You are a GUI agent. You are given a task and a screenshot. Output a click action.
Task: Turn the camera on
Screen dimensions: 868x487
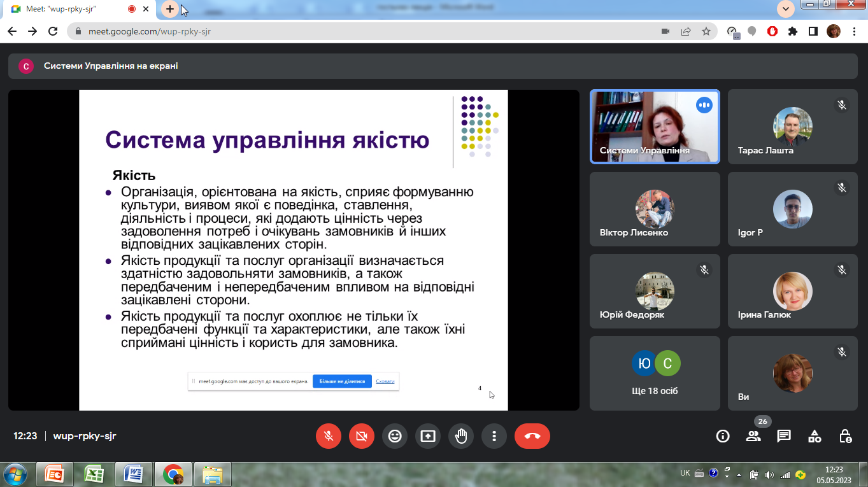pos(362,436)
